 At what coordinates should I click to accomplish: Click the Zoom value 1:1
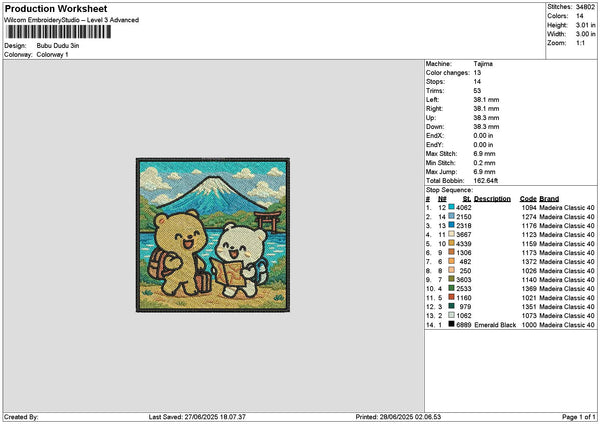[580, 43]
